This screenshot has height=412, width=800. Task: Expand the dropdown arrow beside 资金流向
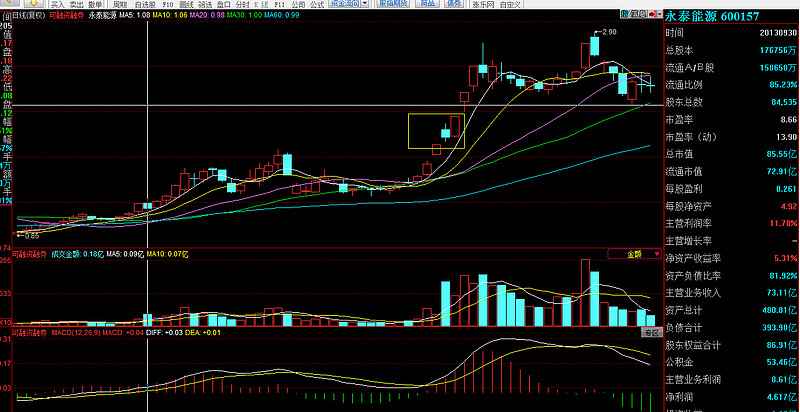click(364, 4)
